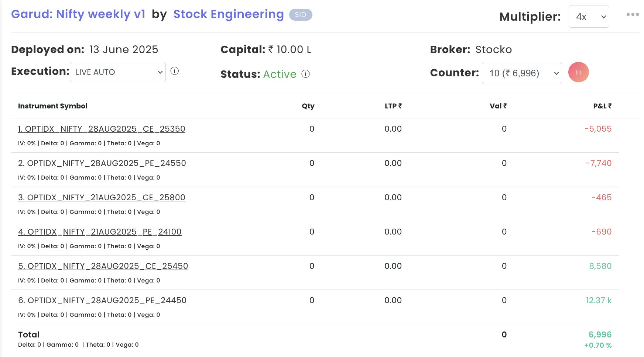Click the Instrument Symbol column header

click(x=53, y=106)
